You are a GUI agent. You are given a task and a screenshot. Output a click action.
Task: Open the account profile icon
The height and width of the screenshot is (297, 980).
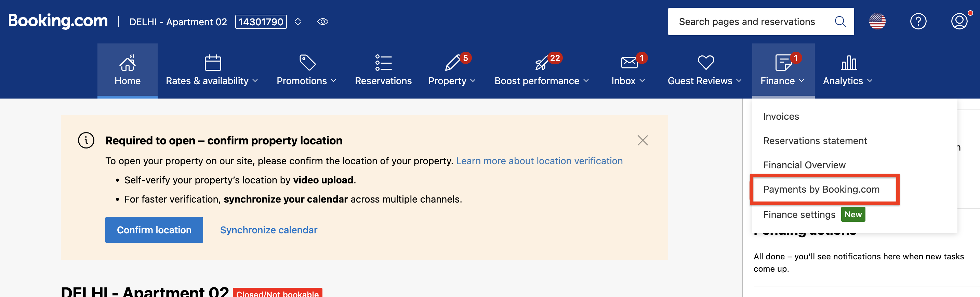click(x=959, y=22)
